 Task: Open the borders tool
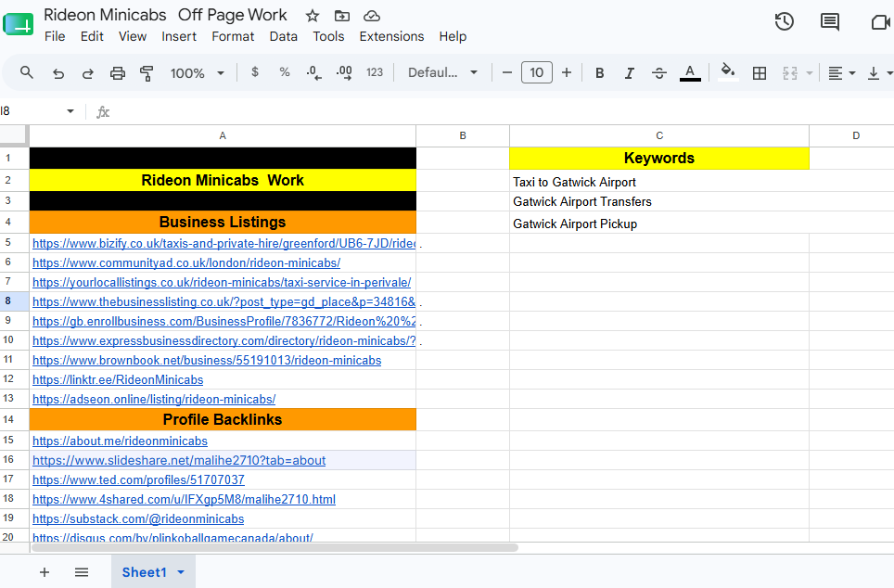(x=760, y=73)
